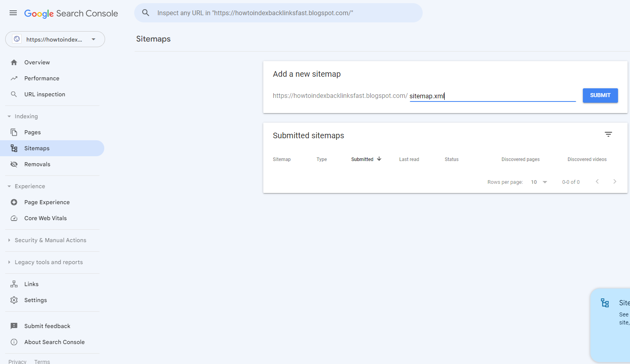The width and height of the screenshot is (630, 364).
Task: Select Sitemaps in the sidebar
Action: tap(52, 148)
